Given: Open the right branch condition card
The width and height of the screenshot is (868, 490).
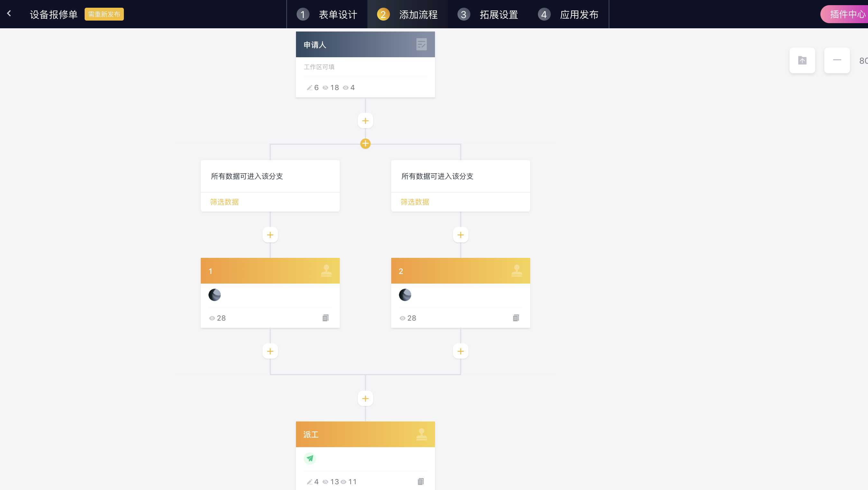Looking at the screenshot, I should (x=461, y=176).
